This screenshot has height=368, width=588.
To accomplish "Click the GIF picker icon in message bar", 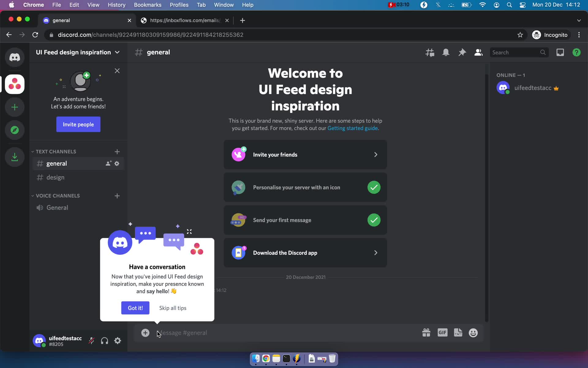I will (x=442, y=332).
